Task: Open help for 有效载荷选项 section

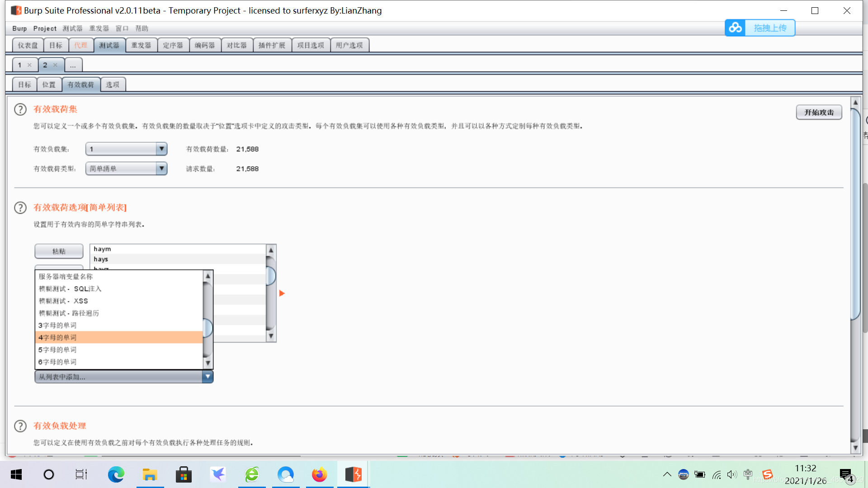Action: point(20,207)
